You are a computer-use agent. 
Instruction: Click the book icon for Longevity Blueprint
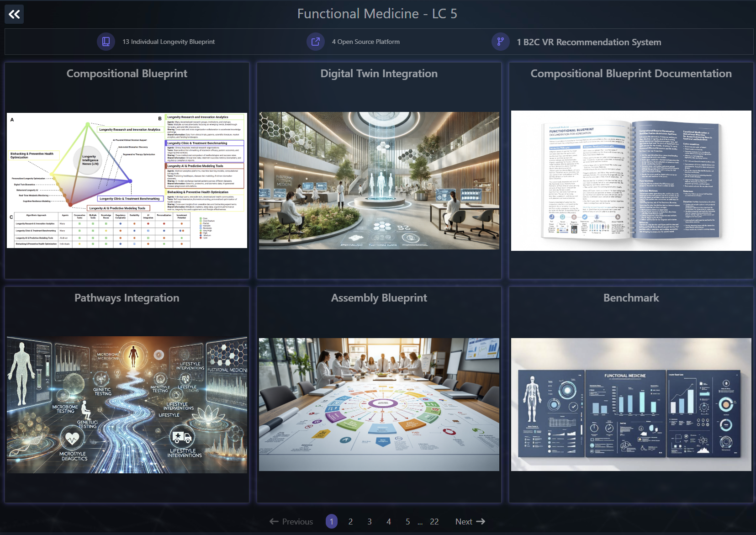[x=106, y=42]
